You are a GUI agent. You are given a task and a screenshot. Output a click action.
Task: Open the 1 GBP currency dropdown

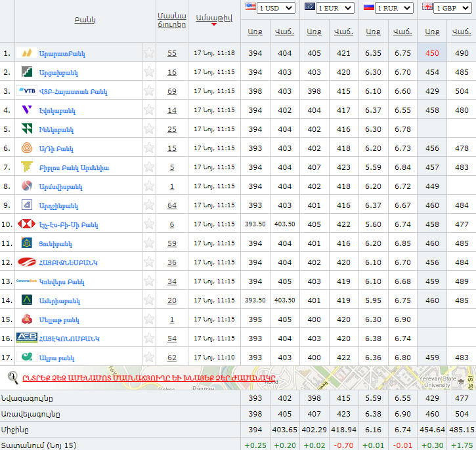click(x=452, y=8)
